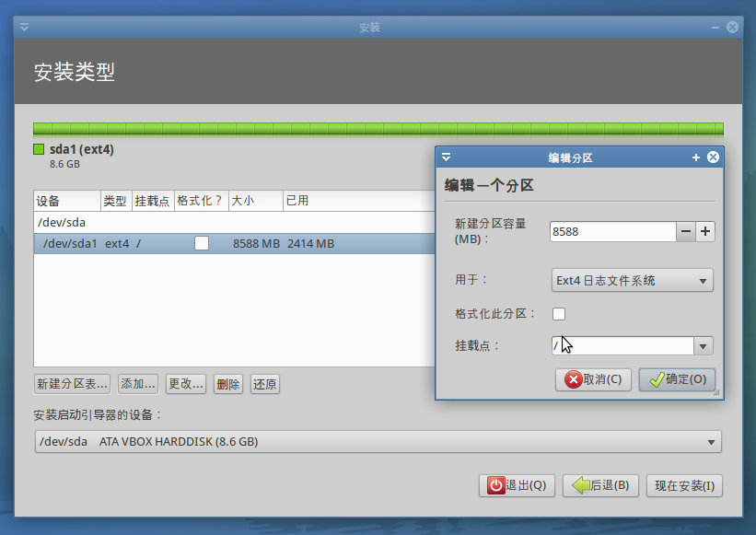This screenshot has width=756, height=535.
Task: Click the 删除 delete partition button
Action: point(228,384)
